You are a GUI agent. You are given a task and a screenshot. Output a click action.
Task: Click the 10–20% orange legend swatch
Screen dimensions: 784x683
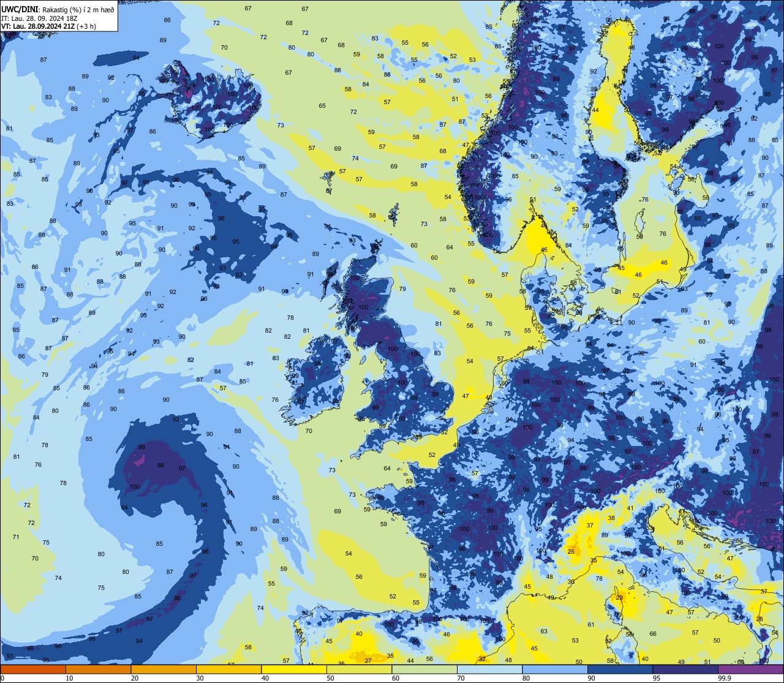pos(98,669)
